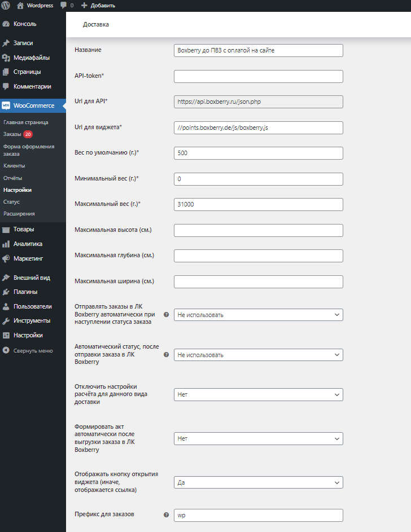Viewport: 411px width, 532px height.
Task: Select WooCommerce menu item
Action: [33, 105]
